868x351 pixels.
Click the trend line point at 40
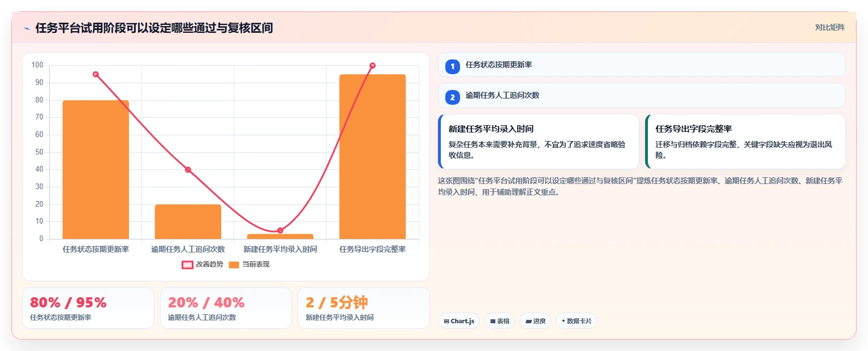188,170
